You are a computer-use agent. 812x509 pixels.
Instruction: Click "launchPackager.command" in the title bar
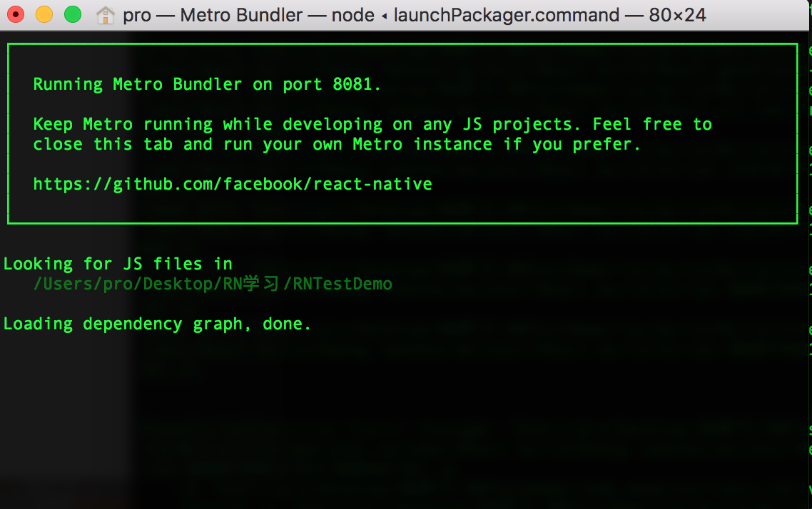click(x=506, y=15)
